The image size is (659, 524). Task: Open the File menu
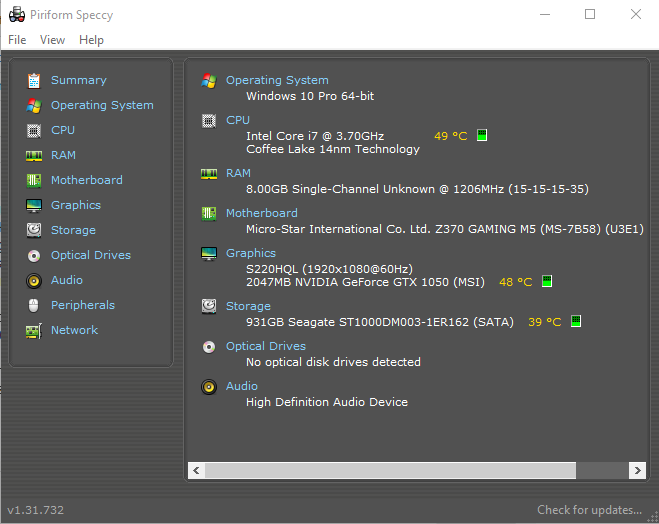point(17,40)
